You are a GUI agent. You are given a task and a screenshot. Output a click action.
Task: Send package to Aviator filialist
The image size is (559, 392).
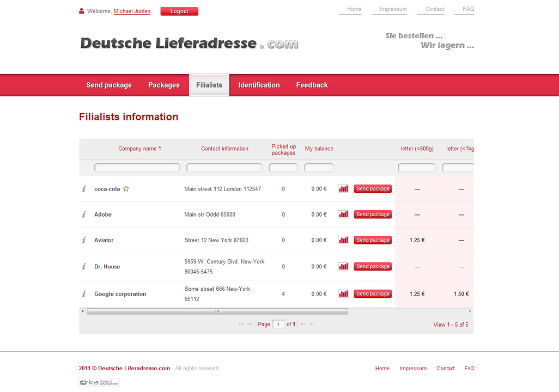[x=373, y=240]
